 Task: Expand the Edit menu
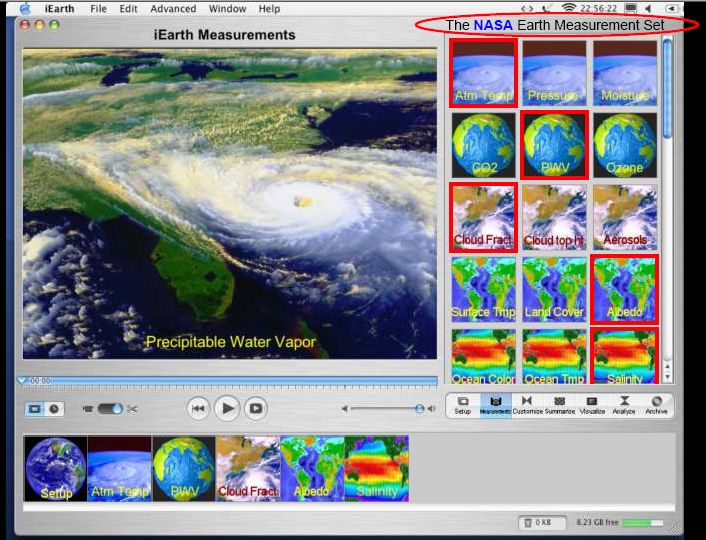tap(129, 8)
